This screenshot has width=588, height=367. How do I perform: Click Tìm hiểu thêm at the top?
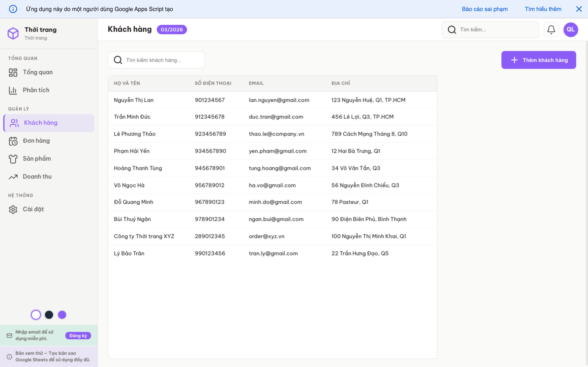pyautogui.click(x=543, y=9)
